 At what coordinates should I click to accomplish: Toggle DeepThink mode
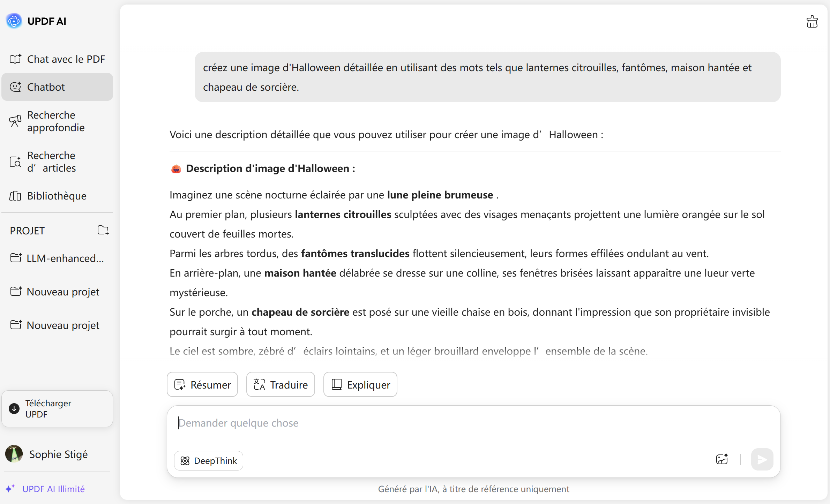point(209,461)
